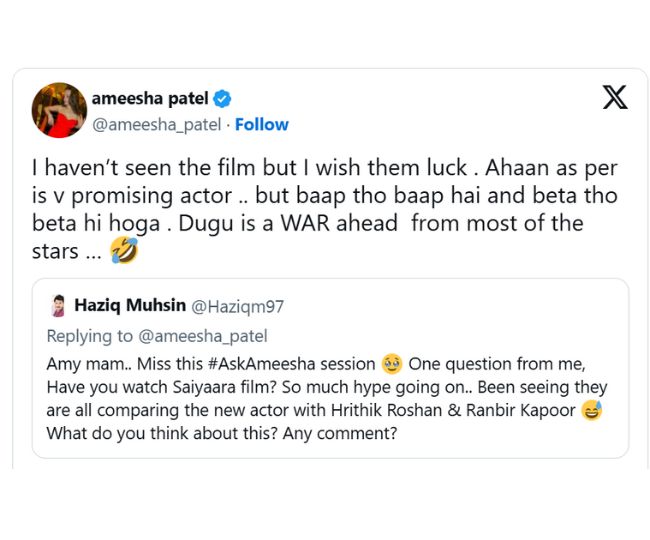The height and width of the screenshot is (540, 650).
Task: Click the 'ameesha patel' display name
Action: [150, 98]
